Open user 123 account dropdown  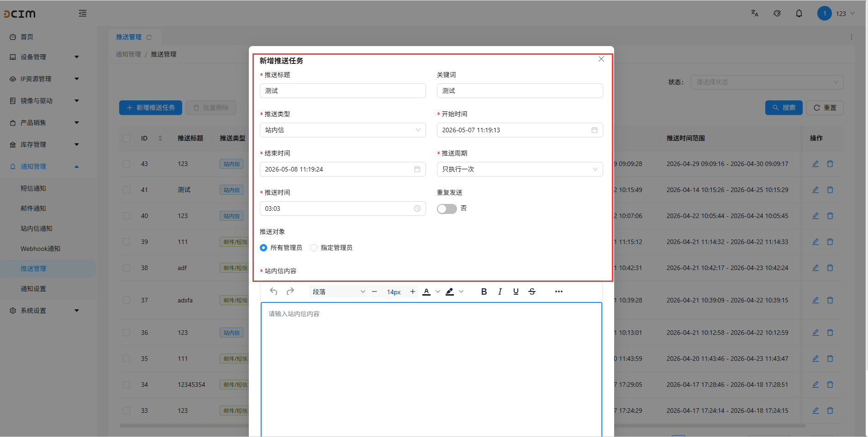click(836, 13)
